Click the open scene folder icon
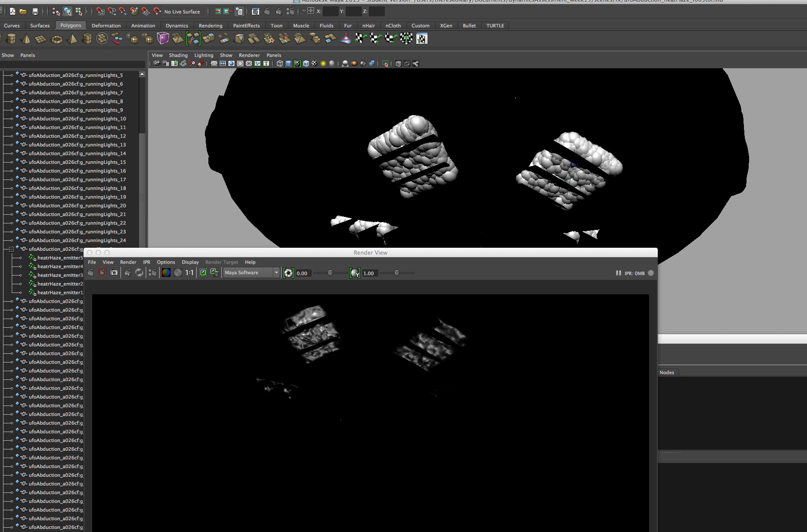The image size is (807, 532). (23, 12)
